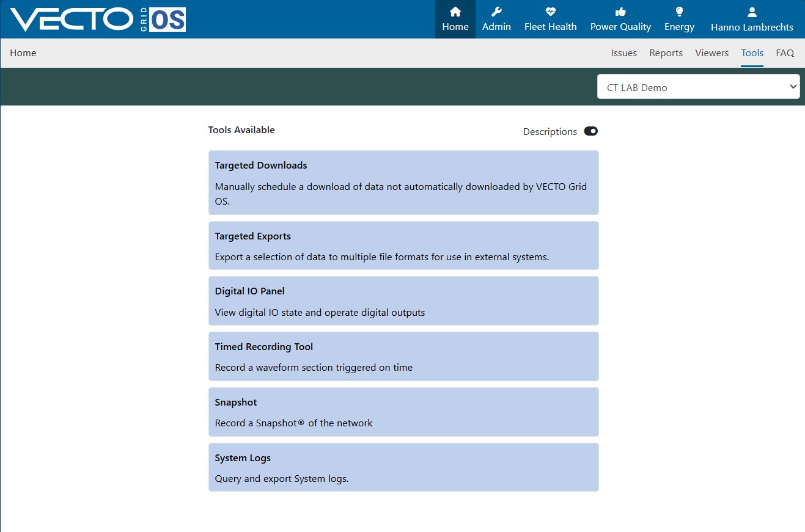Switch to the Issues tab
Image resolution: width=805 pixels, height=532 pixels.
tap(623, 53)
